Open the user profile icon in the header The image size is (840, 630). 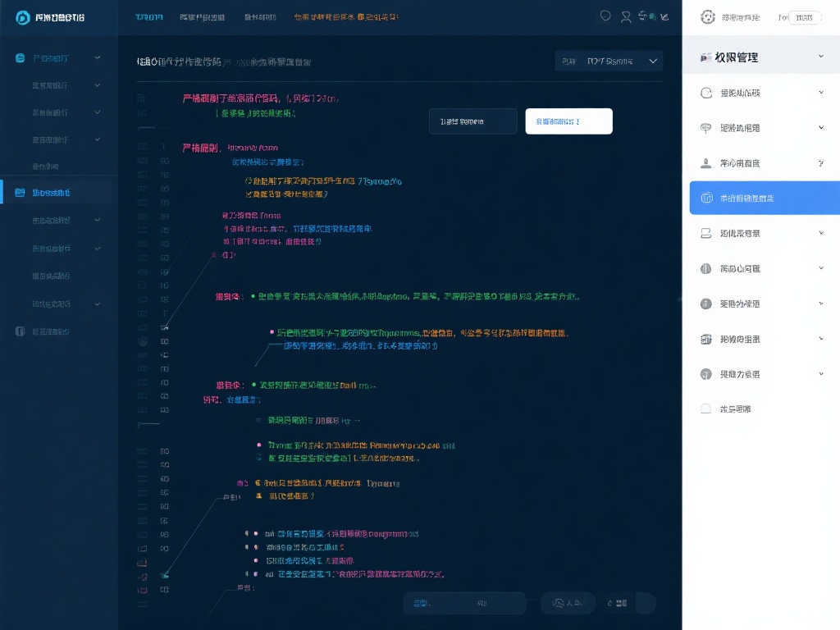pos(626,16)
